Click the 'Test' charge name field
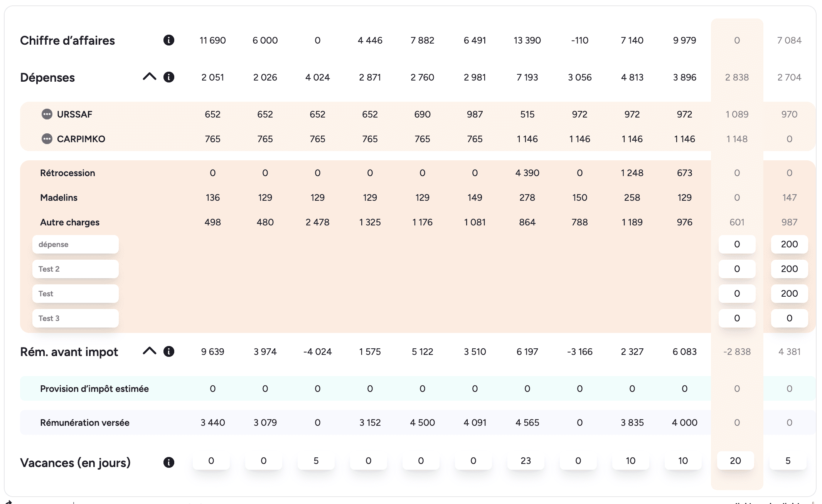 pos(76,294)
